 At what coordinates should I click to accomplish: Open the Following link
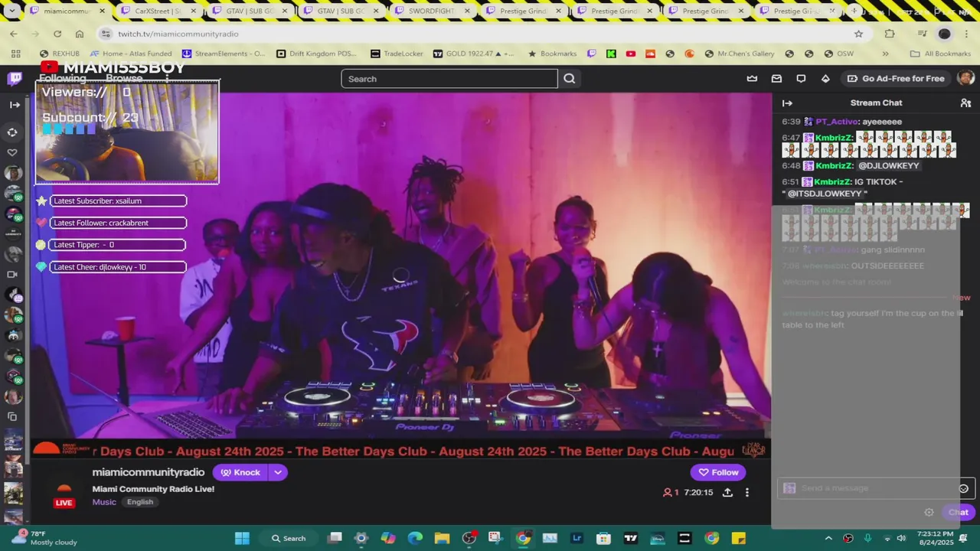pos(62,79)
